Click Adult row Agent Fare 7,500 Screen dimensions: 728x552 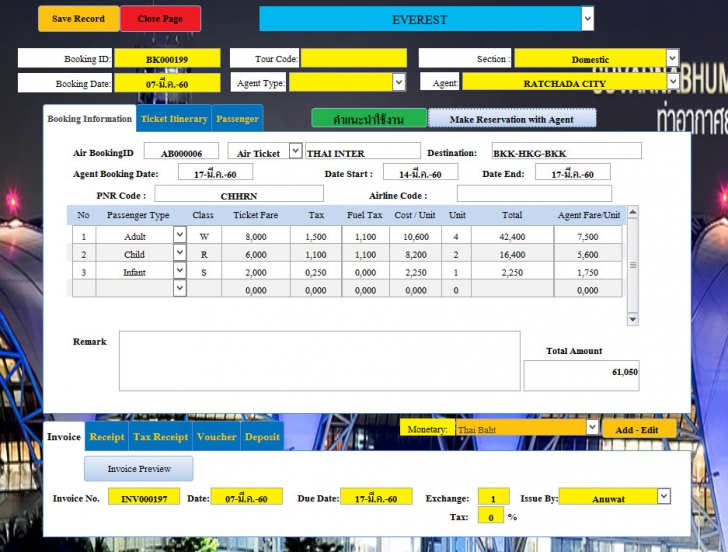point(588,236)
